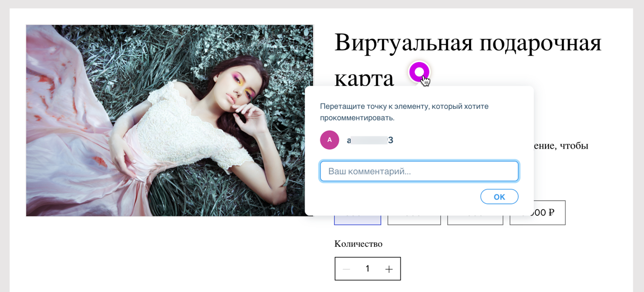The image size is (644, 292).
Task: Click the description text 'ение, чтобы'
Action: click(561, 145)
